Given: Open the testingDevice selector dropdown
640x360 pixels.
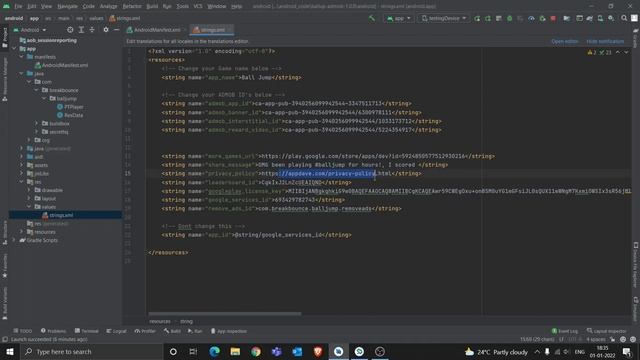Looking at the screenshot, I should click(x=443, y=18).
